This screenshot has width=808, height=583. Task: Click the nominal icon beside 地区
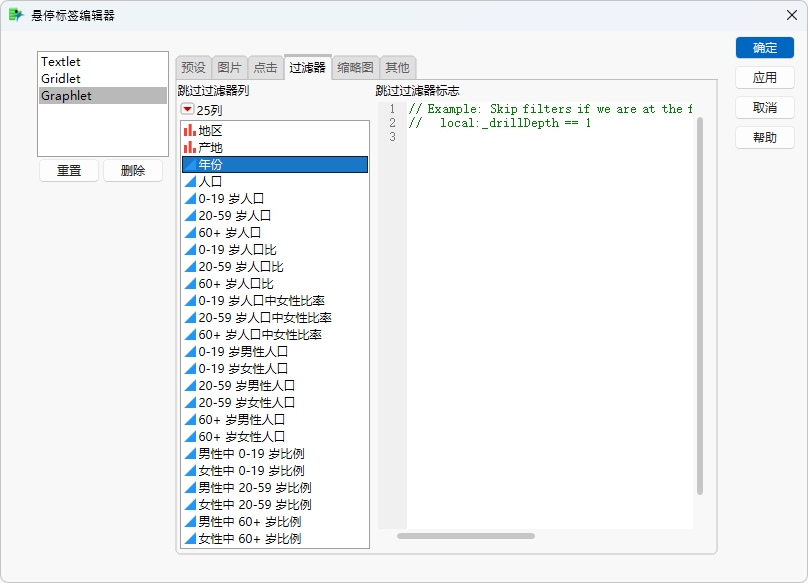click(190, 130)
